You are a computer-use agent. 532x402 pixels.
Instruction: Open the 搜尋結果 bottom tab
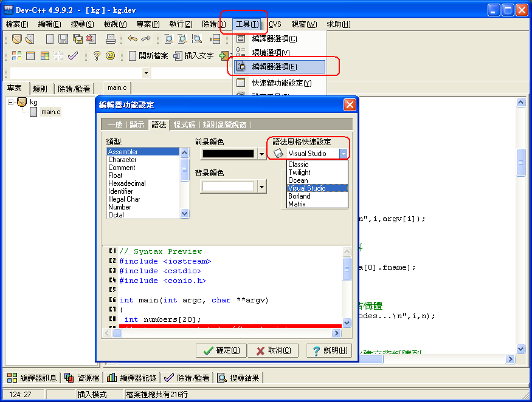click(x=238, y=378)
